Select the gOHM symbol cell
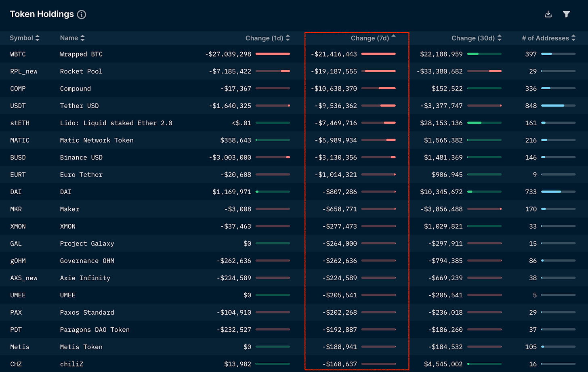This screenshot has height=372, width=588. (18, 261)
